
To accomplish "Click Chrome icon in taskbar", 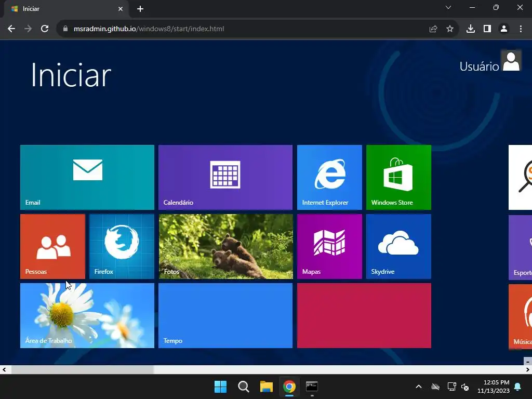I will point(289,387).
